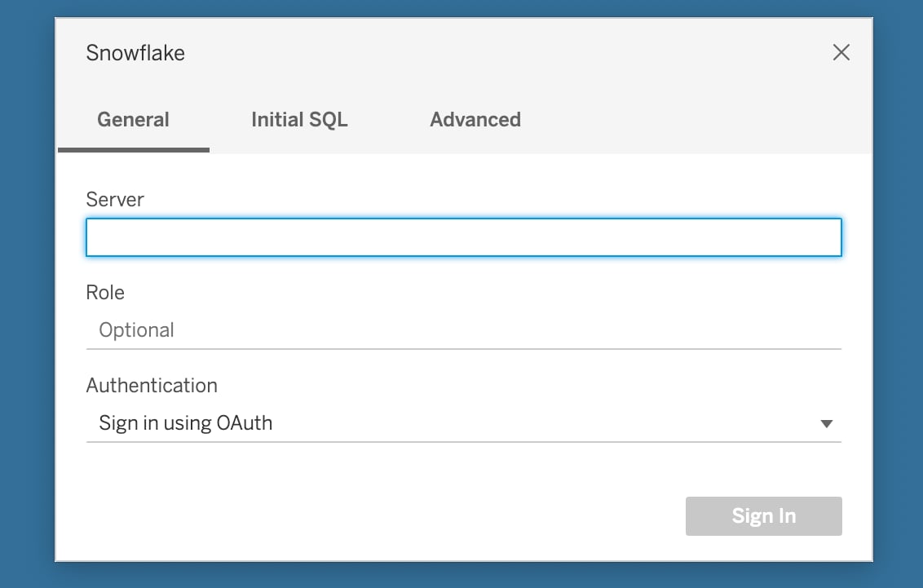The image size is (923, 588).
Task: Open the Initial SQL tab
Action: 299,120
